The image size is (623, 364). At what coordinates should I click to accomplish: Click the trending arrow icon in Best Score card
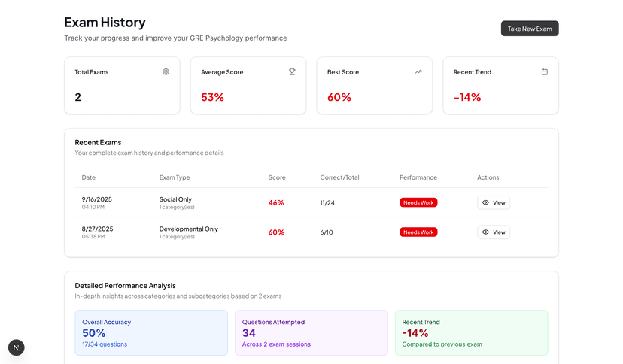[x=418, y=72]
